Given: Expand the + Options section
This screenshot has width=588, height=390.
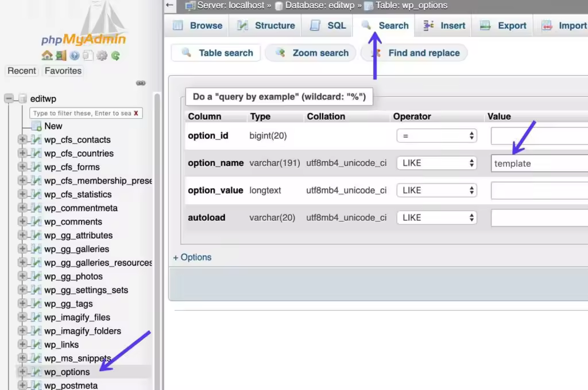Looking at the screenshot, I should pos(192,258).
